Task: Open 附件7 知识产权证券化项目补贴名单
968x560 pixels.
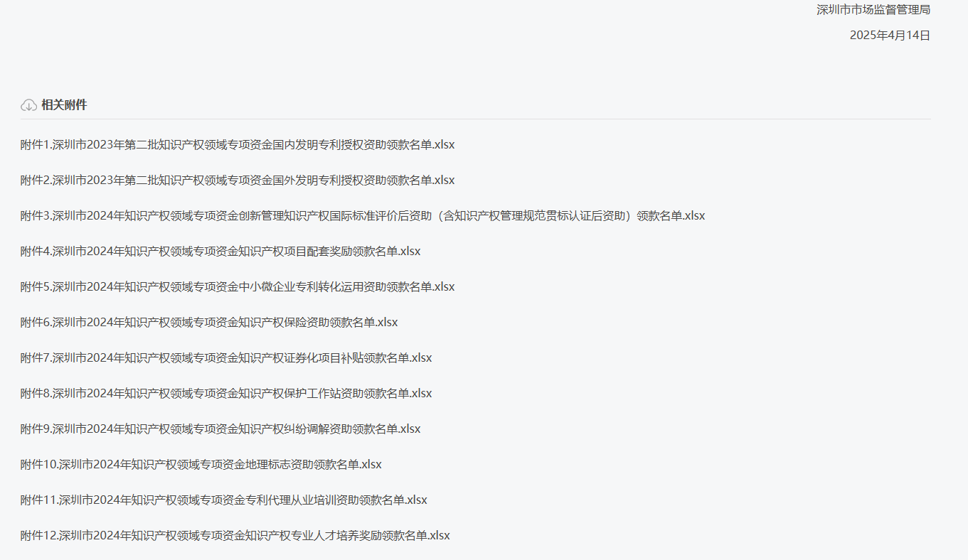Action: click(x=226, y=358)
